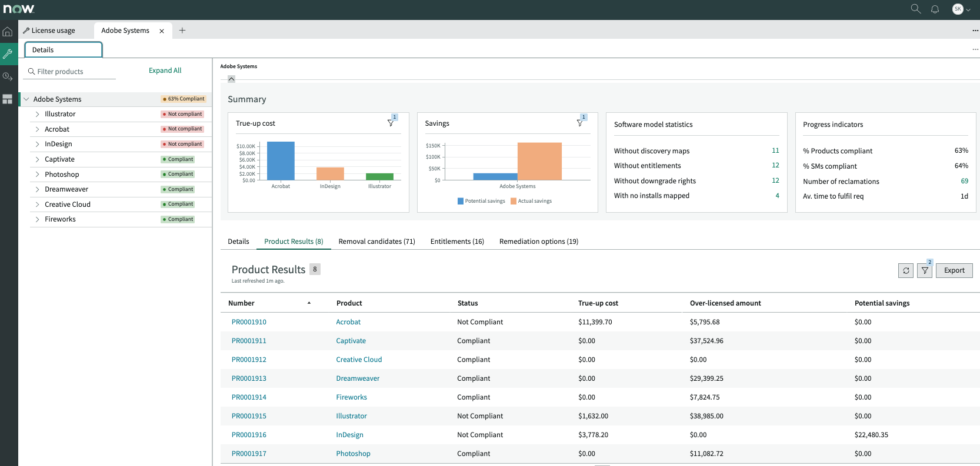Click the $11,399.70 true-up cost cell
980x466 pixels.
(x=595, y=322)
